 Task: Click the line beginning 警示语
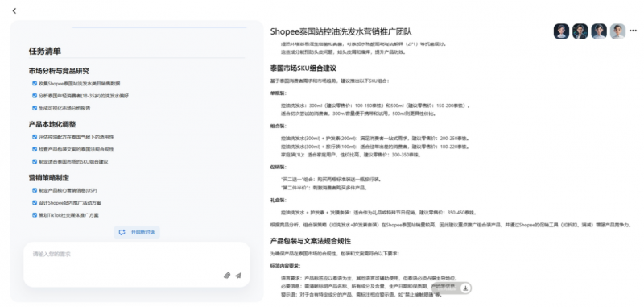click(361, 295)
